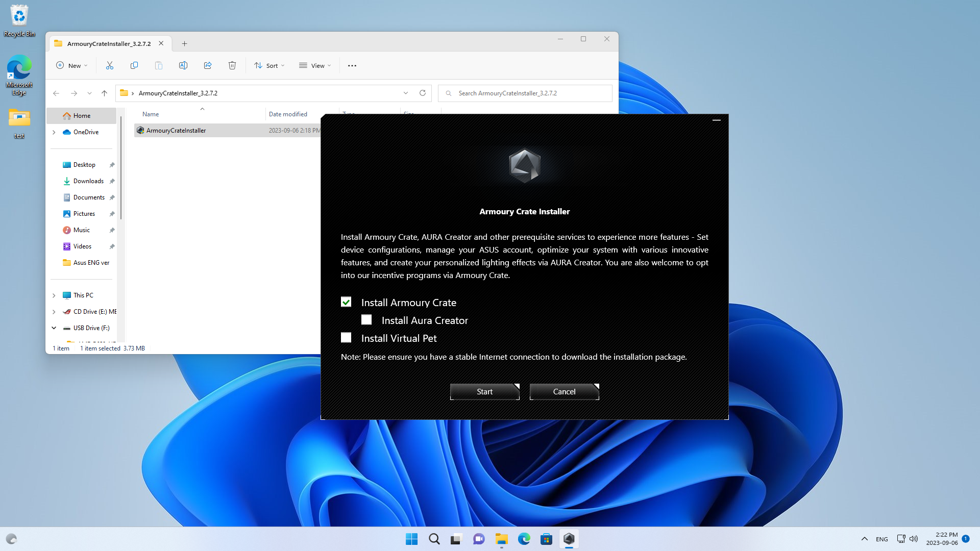The image size is (980, 551).
Task: Click the Delete trash icon in toolbar
Action: (232, 65)
